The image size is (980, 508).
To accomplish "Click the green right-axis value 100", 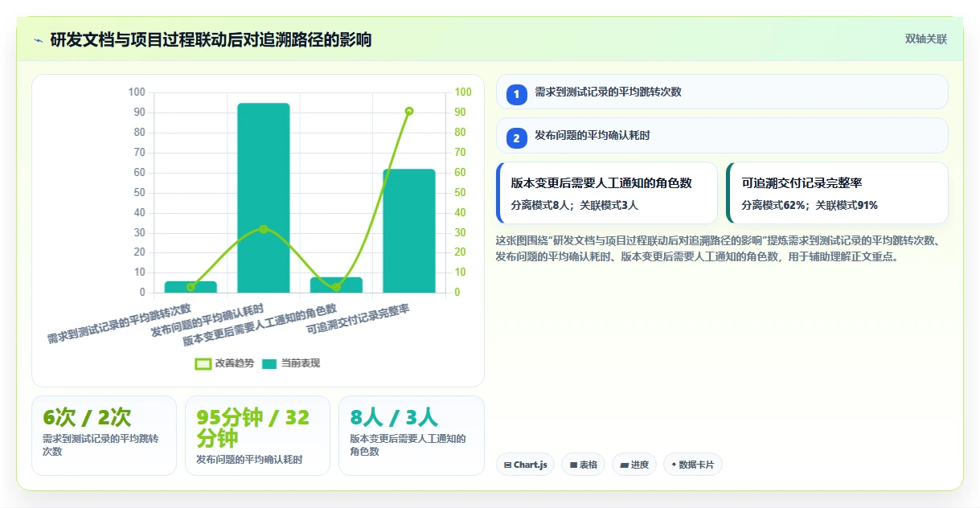I will [x=463, y=92].
